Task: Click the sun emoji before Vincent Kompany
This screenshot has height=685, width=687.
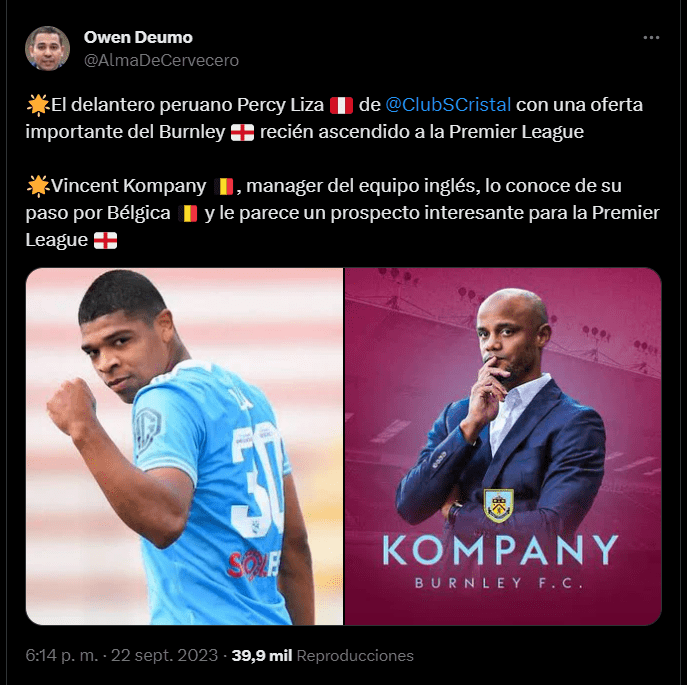Action: click(38, 186)
